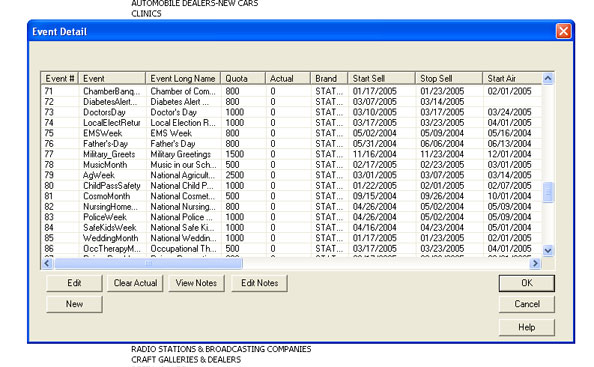Cancel the Event Detail dialog

(x=527, y=304)
